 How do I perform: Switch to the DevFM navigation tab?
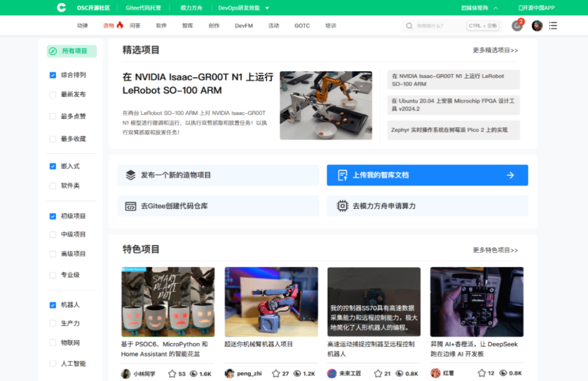[244, 26]
